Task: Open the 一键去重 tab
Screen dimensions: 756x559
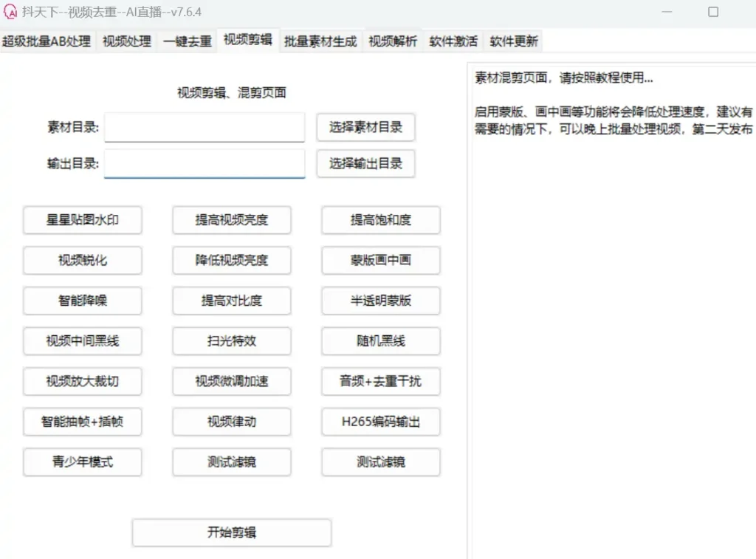Action: 188,41
